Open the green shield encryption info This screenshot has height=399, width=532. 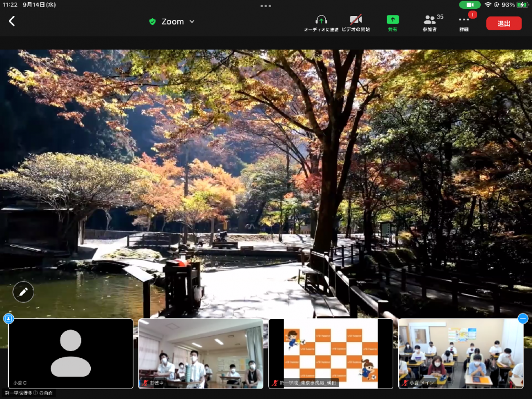(x=153, y=22)
